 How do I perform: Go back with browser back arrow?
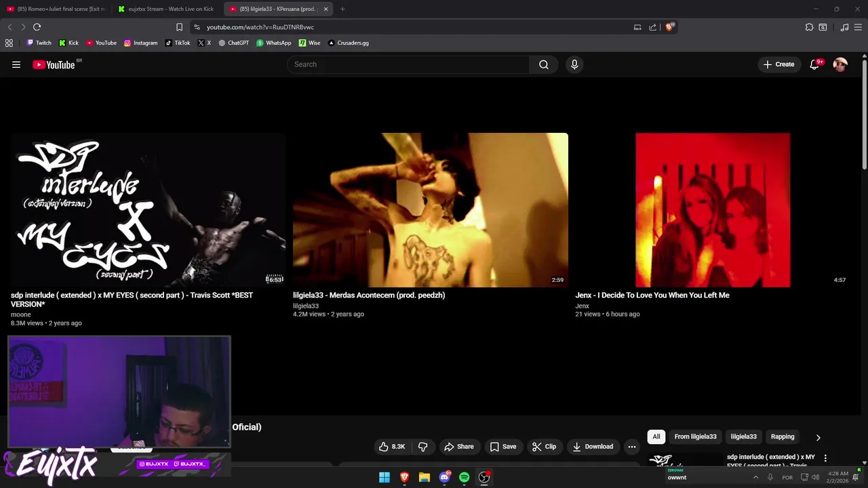9,27
